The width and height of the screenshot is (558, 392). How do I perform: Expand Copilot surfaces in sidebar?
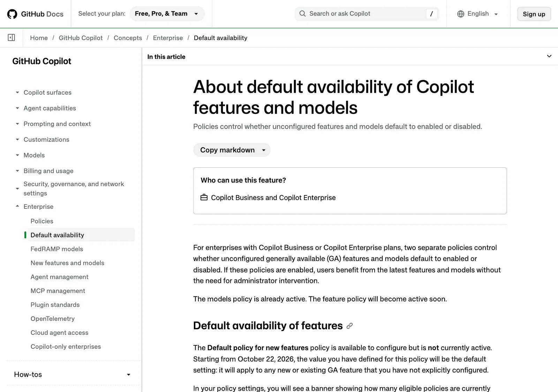coord(47,92)
